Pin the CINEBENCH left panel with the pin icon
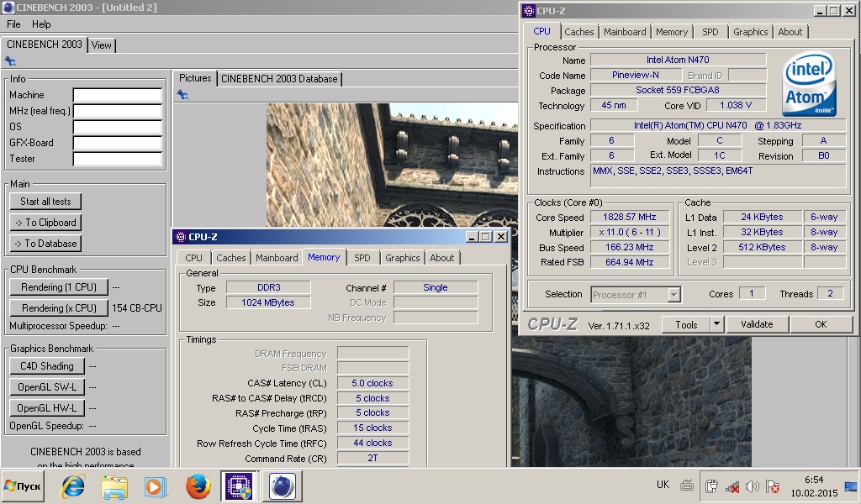The image size is (861, 504). click(10, 60)
